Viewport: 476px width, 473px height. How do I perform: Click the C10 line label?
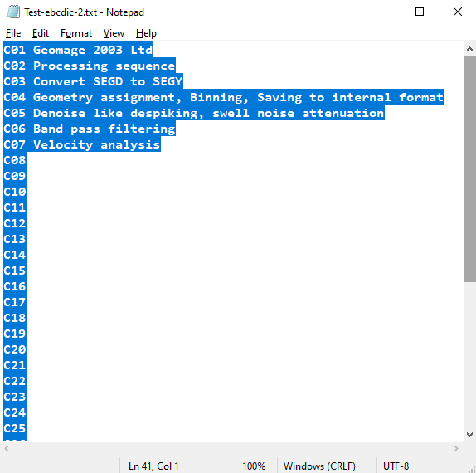(x=15, y=192)
